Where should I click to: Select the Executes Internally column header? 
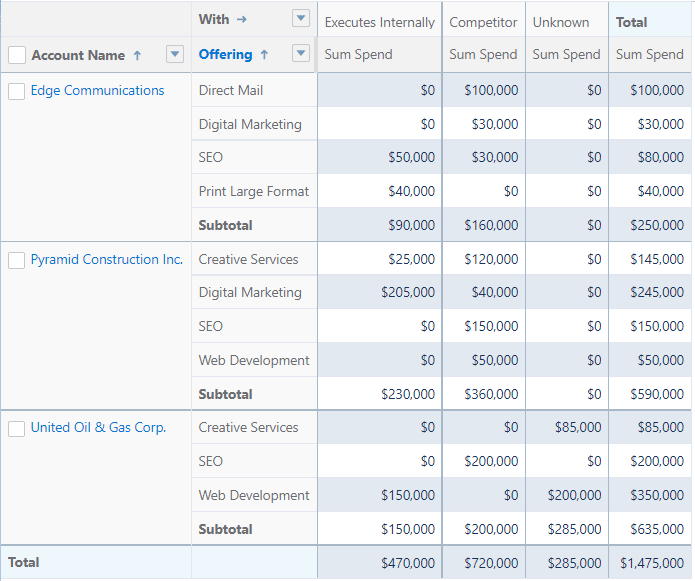pos(379,22)
